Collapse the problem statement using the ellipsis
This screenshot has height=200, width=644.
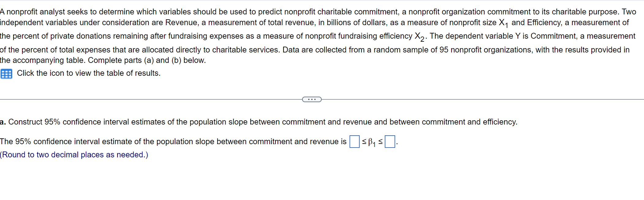click(x=312, y=99)
